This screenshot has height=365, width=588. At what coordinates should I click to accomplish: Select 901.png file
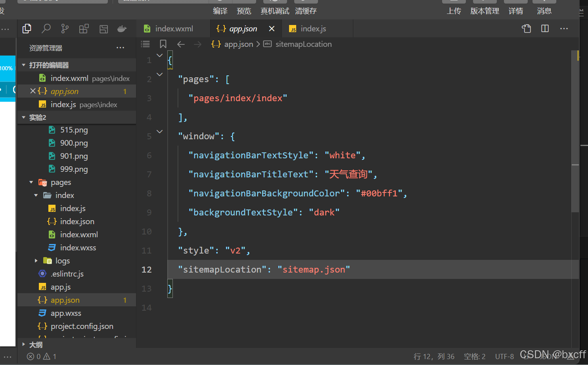click(x=77, y=156)
